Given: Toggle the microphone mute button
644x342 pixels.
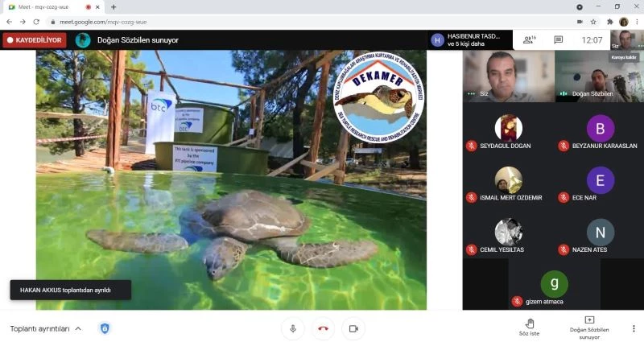Looking at the screenshot, I should (x=292, y=328).
